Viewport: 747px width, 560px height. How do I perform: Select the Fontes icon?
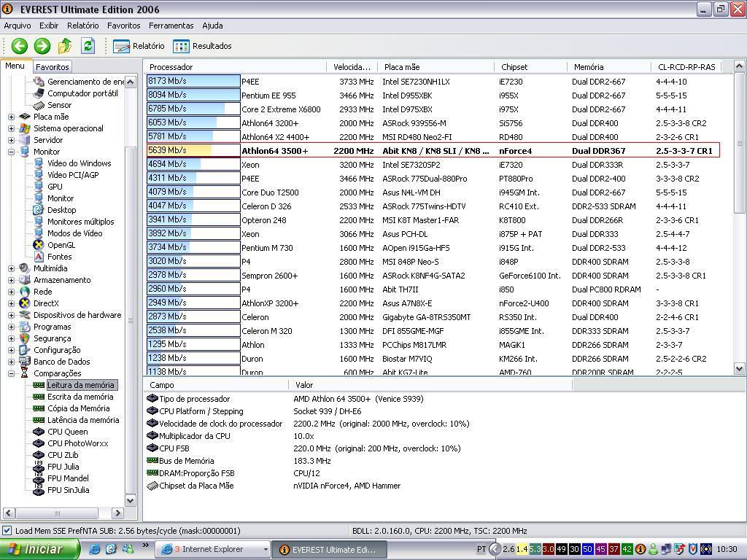tap(39, 257)
